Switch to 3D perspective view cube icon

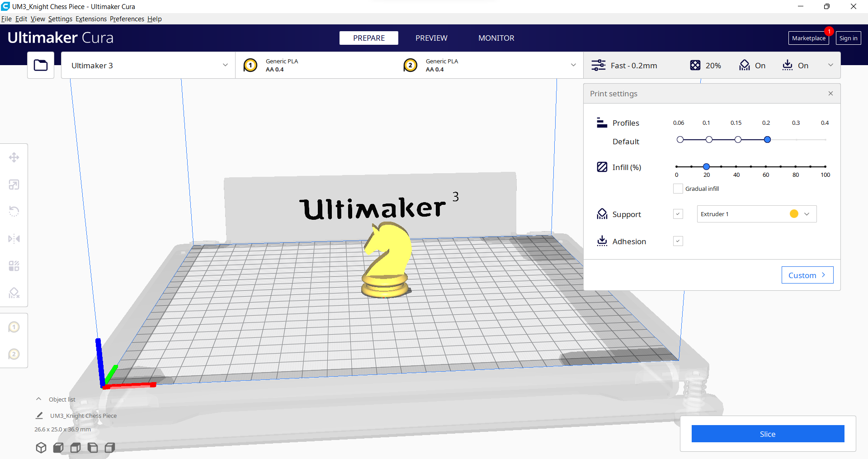(x=41, y=448)
